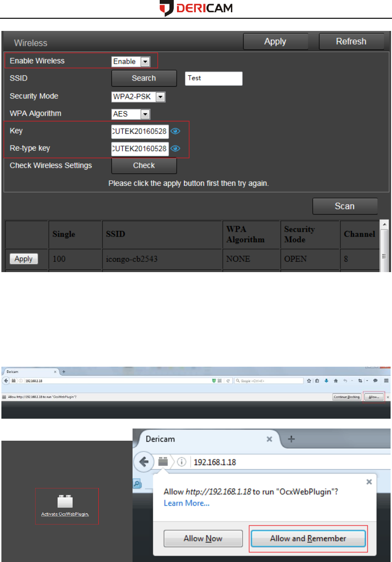Image resolution: width=392 pixels, height=562 pixels.
Task: Click the site info icon in large address bar
Action: [x=182, y=462]
